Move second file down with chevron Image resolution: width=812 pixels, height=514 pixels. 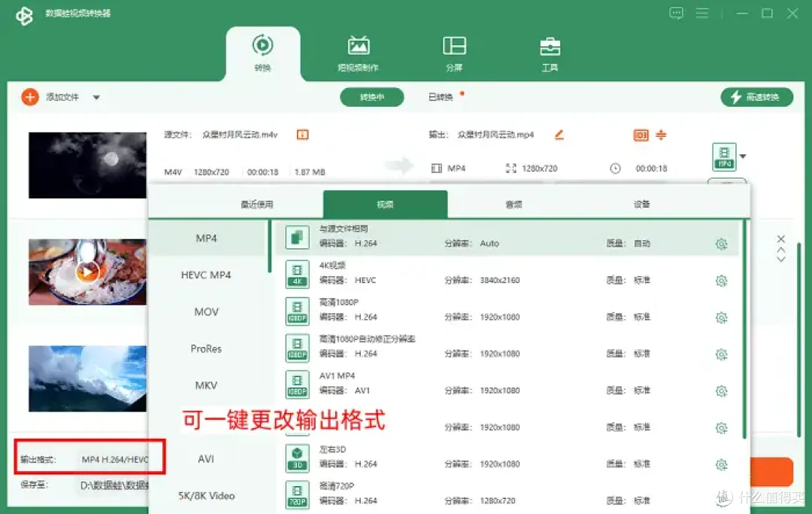point(781,259)
